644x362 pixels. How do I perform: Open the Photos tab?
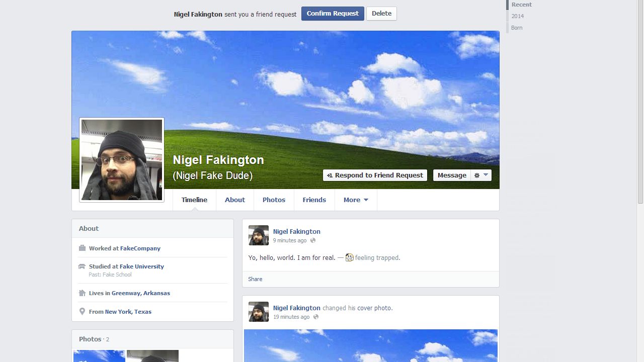274,200
